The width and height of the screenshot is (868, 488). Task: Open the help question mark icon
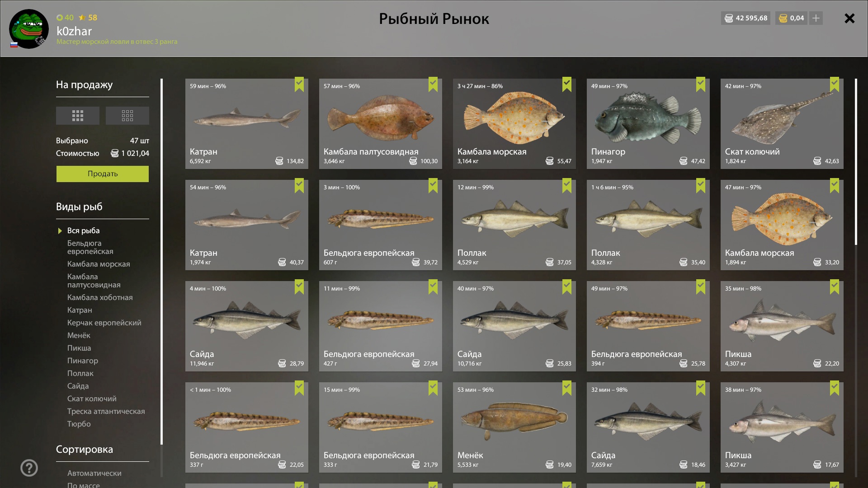click(x=29, y=468)
